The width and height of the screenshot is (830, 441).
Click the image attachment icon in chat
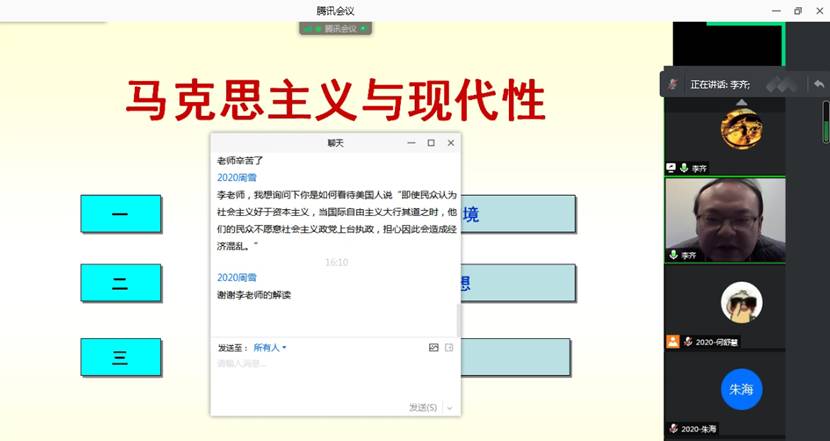tap(434, 348)
